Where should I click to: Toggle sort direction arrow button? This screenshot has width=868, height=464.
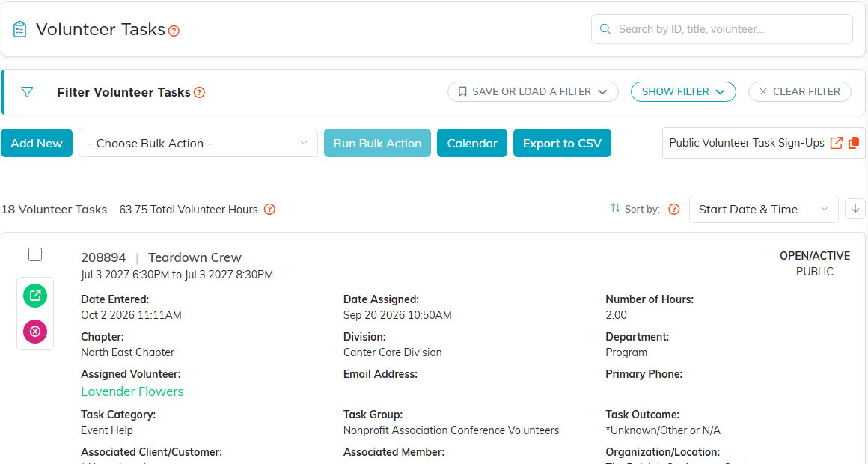855,209
